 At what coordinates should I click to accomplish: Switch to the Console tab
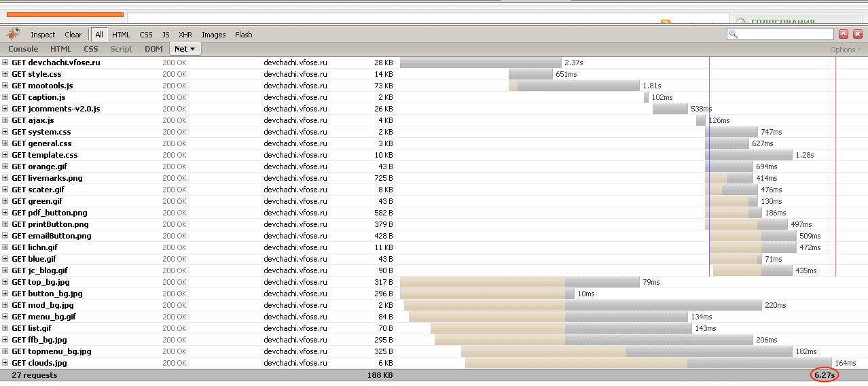[23, 49]
